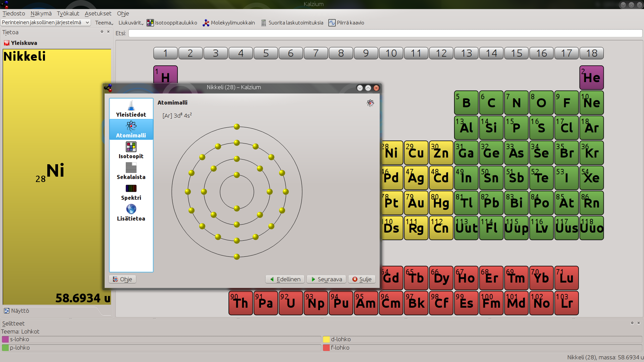Click group 1 column header button

coord(165,53)
